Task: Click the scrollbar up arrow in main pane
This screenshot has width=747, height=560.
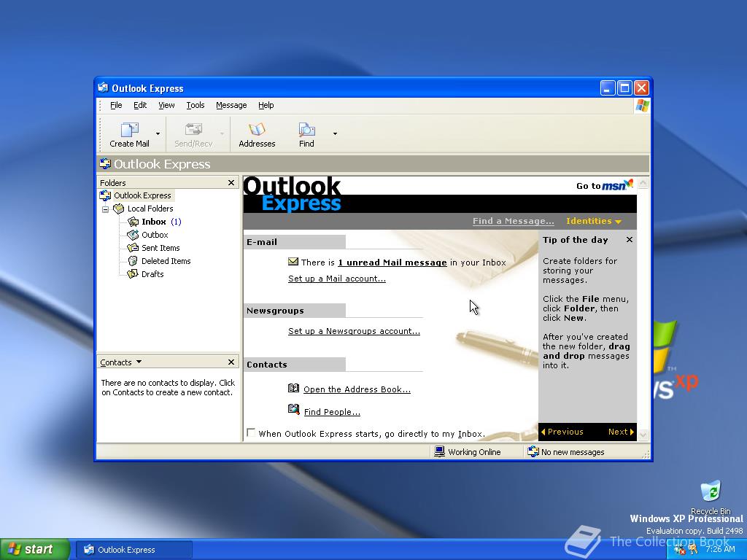Action: [x=643, y=183]
